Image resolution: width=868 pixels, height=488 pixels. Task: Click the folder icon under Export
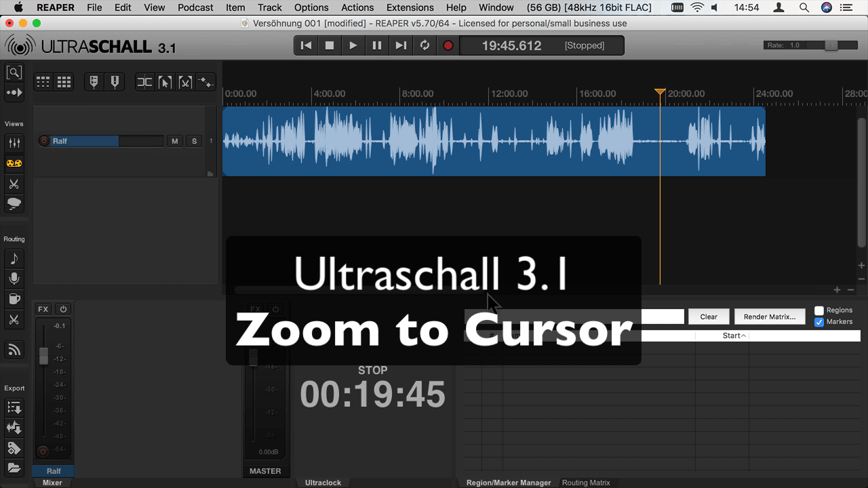[14, 468]
